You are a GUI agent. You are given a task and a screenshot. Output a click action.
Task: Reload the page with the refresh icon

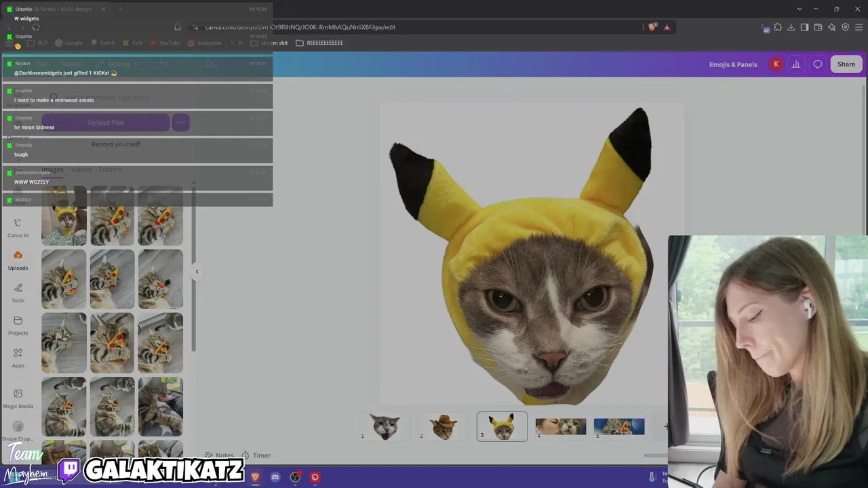point(36,27)
